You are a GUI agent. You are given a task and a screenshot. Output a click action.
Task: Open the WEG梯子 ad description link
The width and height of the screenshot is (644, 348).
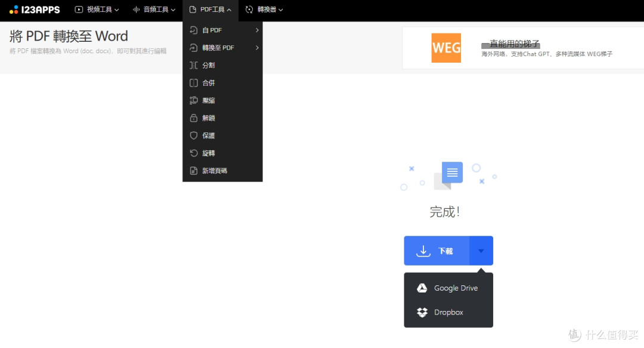[547, 54]
